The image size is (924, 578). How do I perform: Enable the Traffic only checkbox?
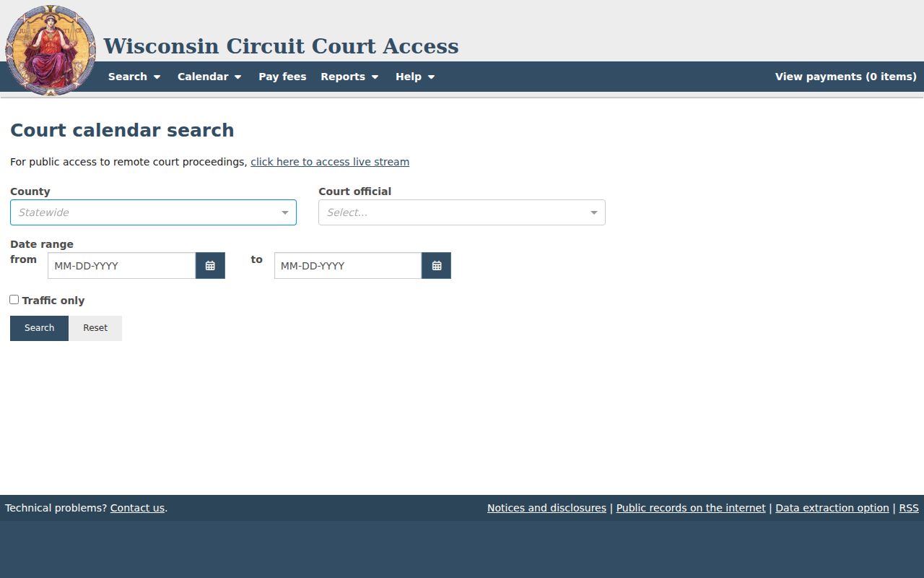[14, 300]
